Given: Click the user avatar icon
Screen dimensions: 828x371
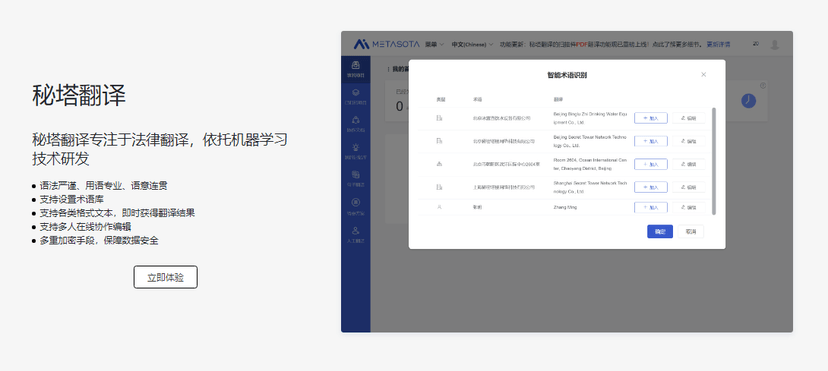Looking at the screenshot, I should (x=775, y=44).
